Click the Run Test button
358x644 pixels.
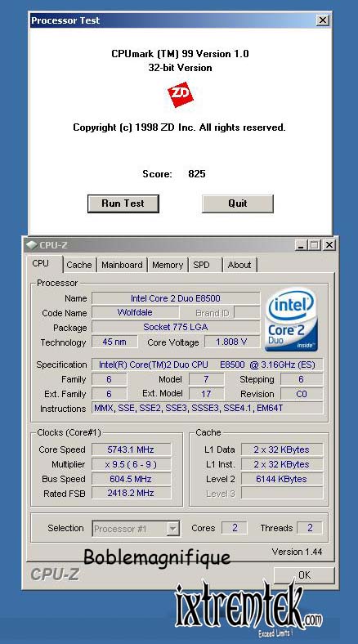click(x=123, y=203)
